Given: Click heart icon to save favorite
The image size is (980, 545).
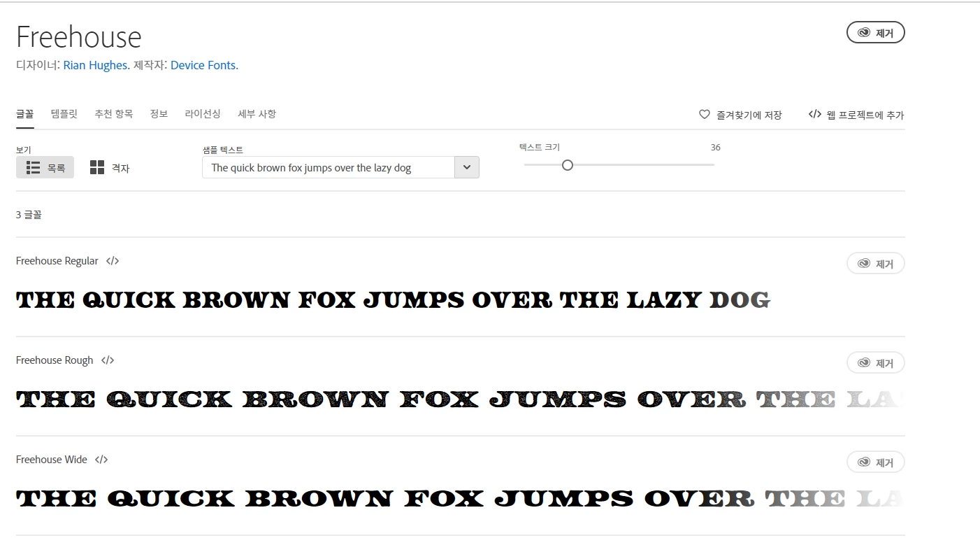Looking at the screenshot, I should pyautogui.click(x=705, y=114).
